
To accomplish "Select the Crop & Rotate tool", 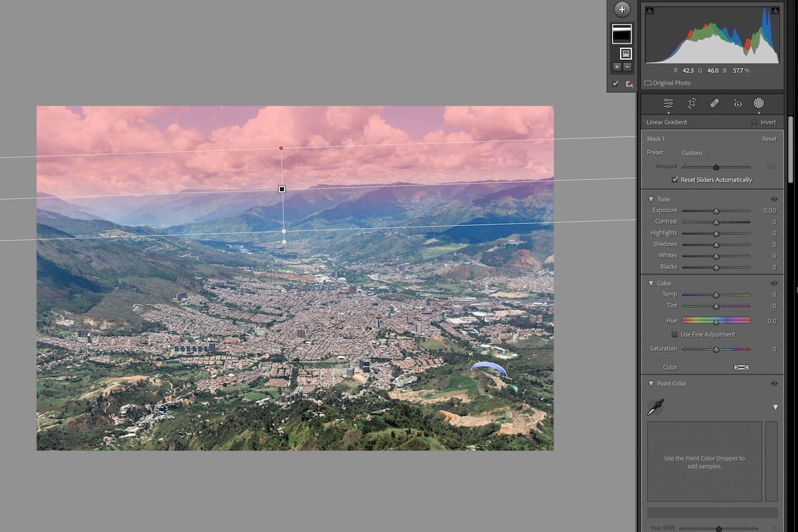I will (692, 104).
